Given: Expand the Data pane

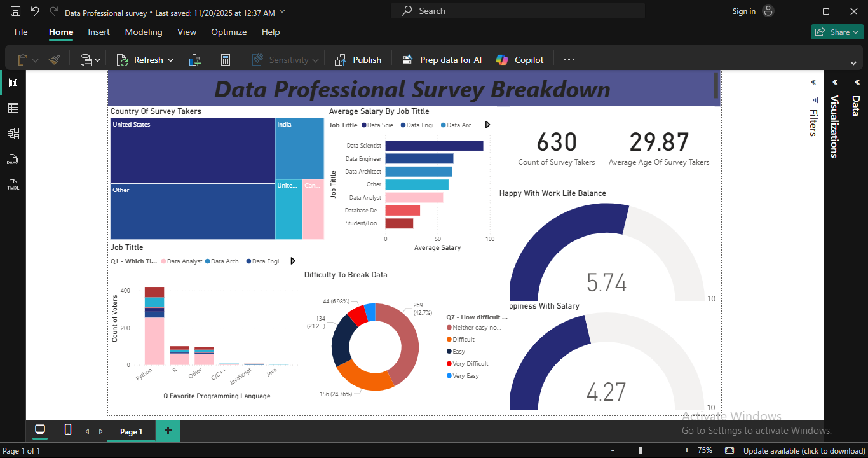Looking at the screenshot, I should [856, 82].
